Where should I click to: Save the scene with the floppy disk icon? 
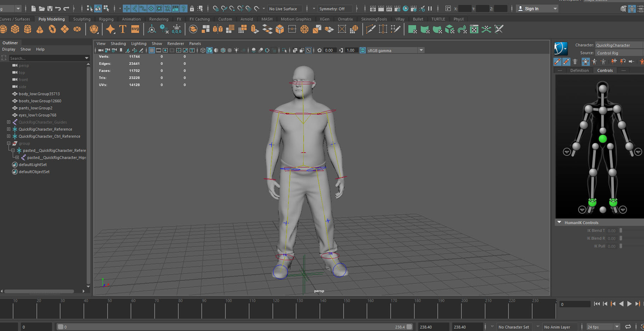(50, 8)
